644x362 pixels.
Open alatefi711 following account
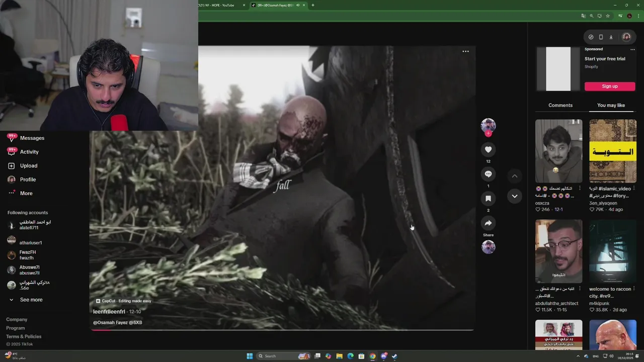click(x=29, y=225)
